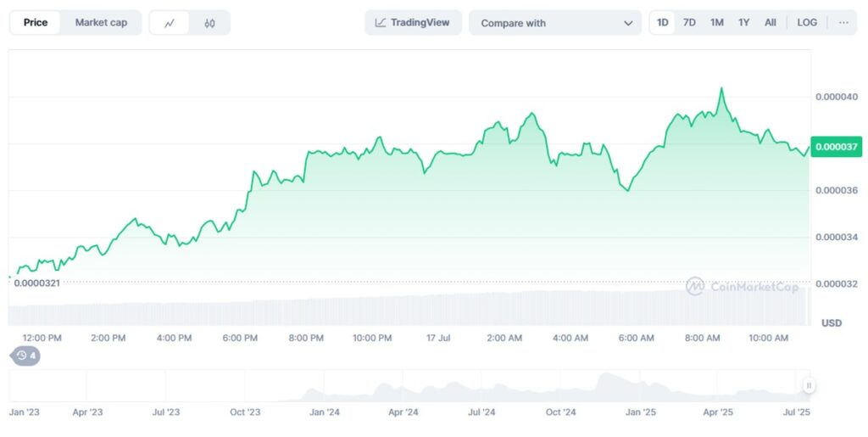Select the 1M time range

pyautogui.click(x=717, y=23)
